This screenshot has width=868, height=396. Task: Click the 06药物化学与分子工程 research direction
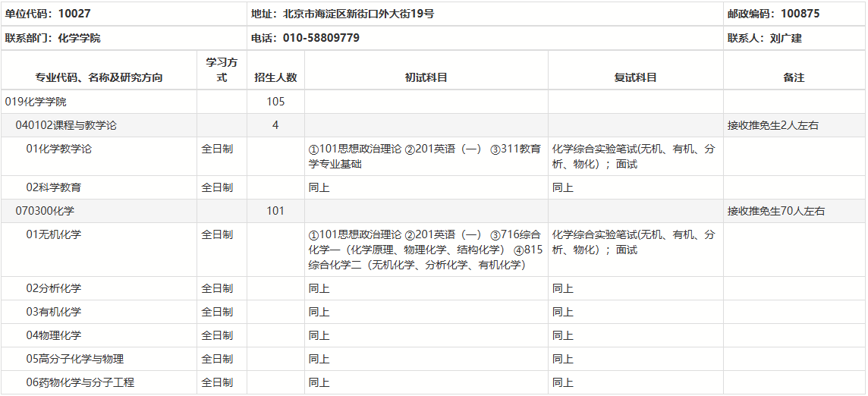[x=80, y=382]
